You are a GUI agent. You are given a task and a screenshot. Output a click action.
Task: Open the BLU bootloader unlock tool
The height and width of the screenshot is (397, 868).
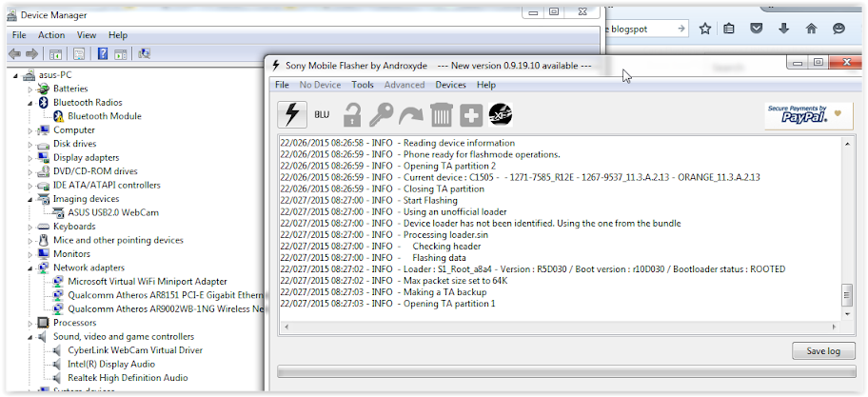322,114
